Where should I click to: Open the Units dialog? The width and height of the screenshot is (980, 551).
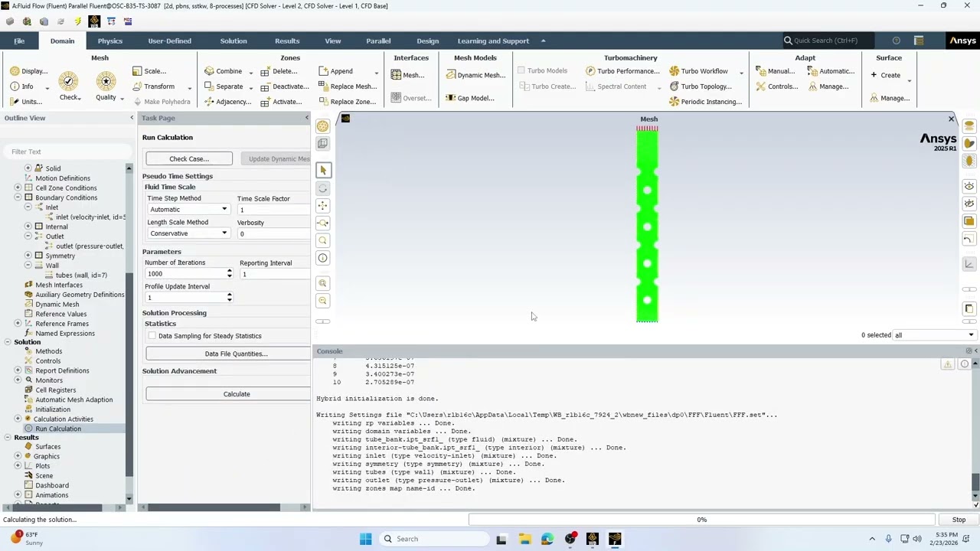pos(26,102)
